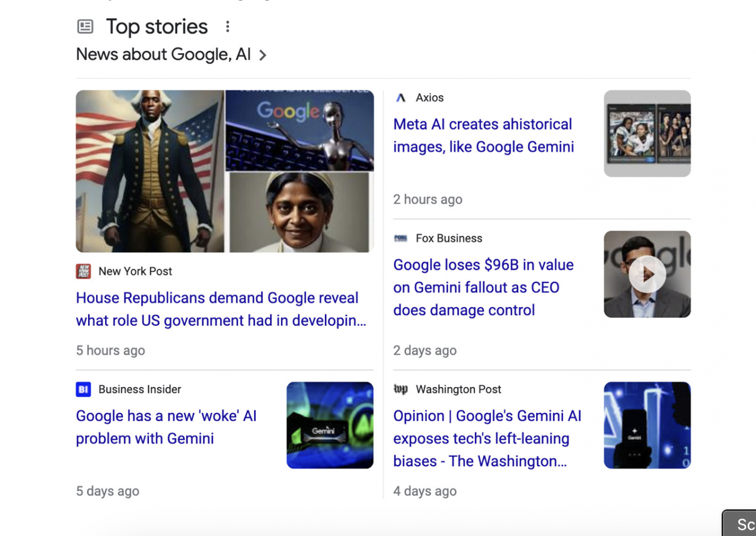Click the Business Insider Gemini thumbnail

pos(330,425)
